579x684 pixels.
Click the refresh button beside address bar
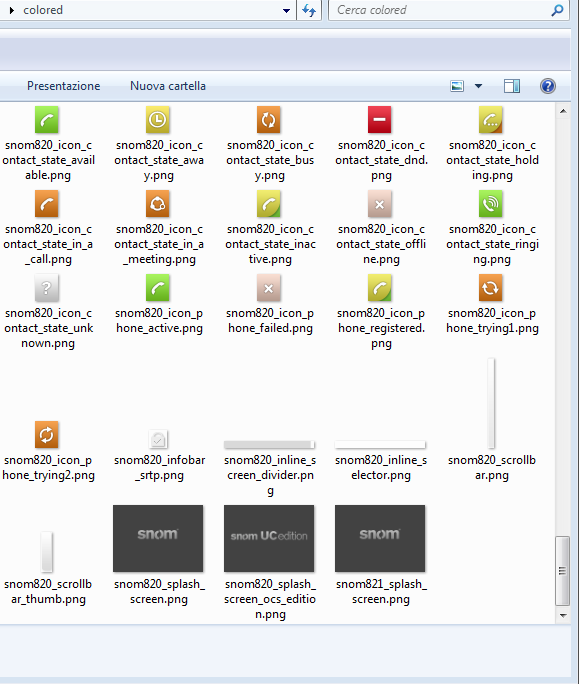(309, 10)
